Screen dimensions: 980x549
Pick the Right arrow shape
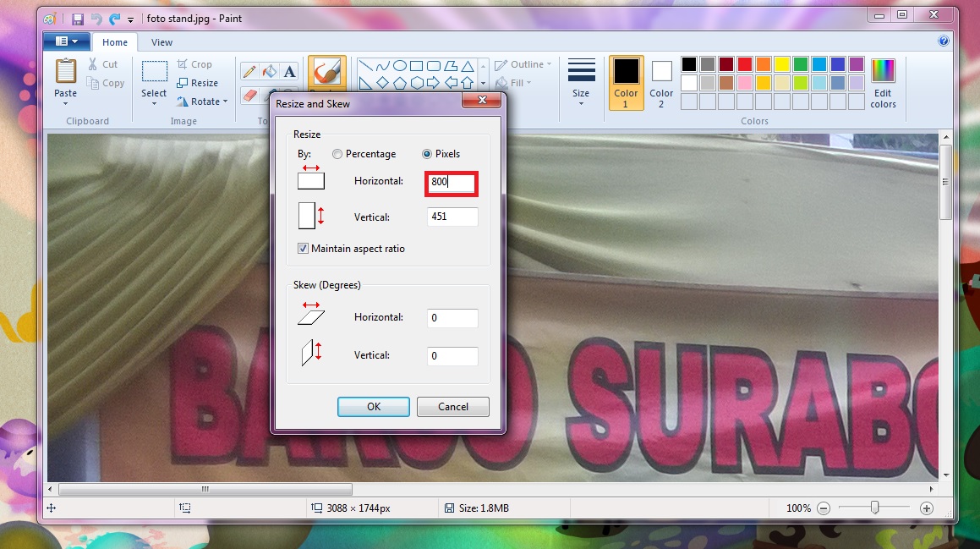tap(434, 83)
